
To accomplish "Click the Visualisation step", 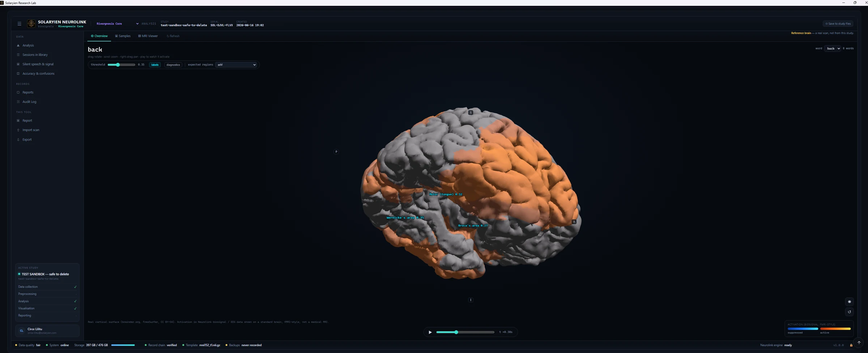I will [x=47, y=309].
